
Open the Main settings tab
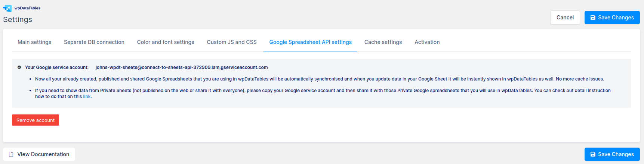click(x=34, y=42)
